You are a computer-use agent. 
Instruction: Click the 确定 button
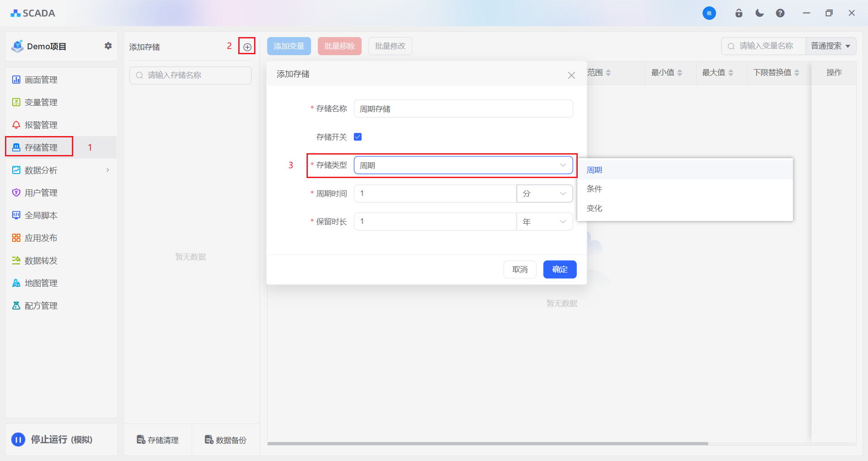point(560,269)
